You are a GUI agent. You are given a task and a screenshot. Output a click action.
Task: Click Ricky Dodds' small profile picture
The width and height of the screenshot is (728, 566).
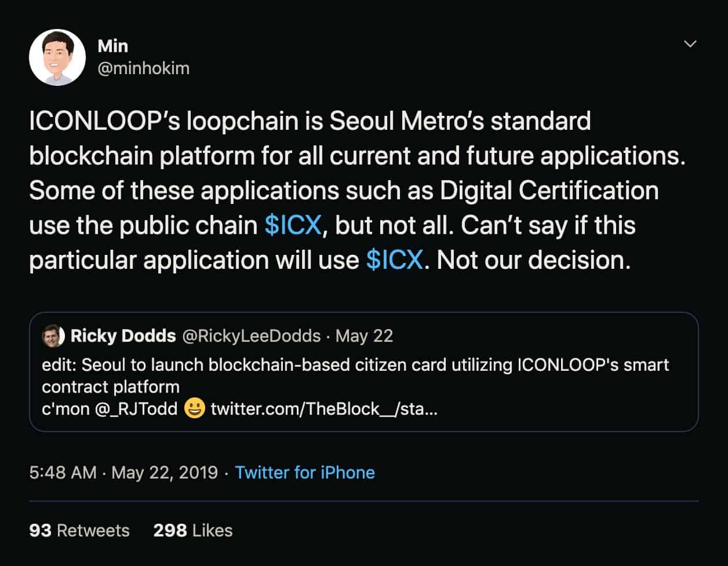pyautogui.click(x=52, y=335)
